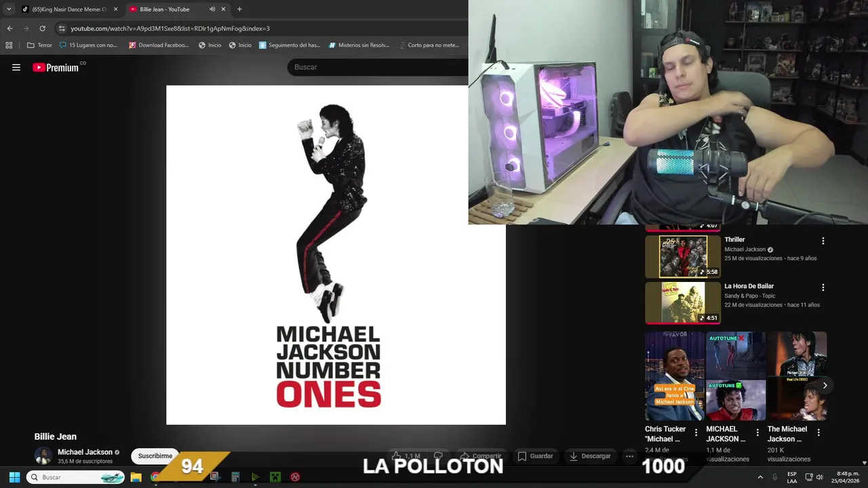
Task: Open the YouTube hamburger guide menu
Action: point(16,67)
